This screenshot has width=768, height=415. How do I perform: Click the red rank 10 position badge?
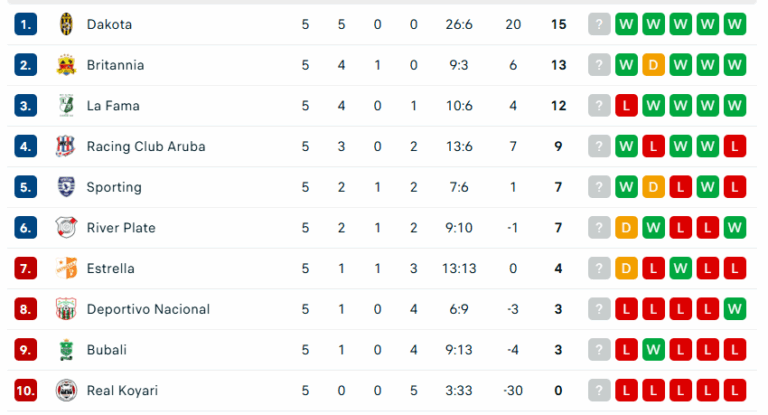pyautogui.click(x=25, y=391)
